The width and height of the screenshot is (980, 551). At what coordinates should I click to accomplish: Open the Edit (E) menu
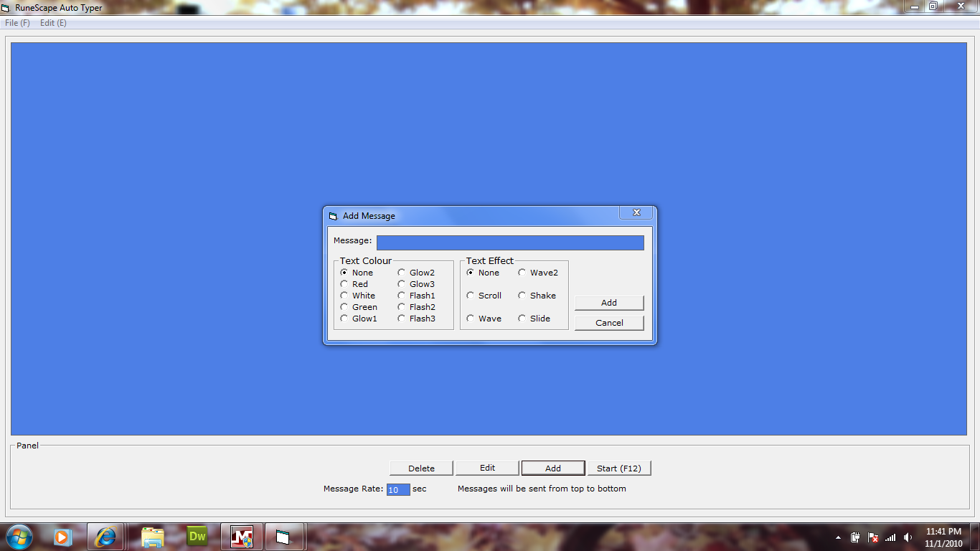pyautogui.click(x=53, y=23)
